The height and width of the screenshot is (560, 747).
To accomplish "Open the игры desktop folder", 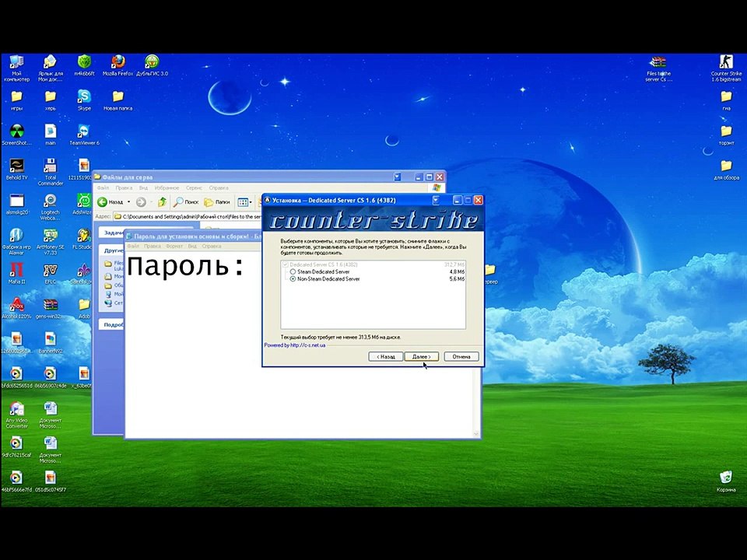I will click(16, 100).
